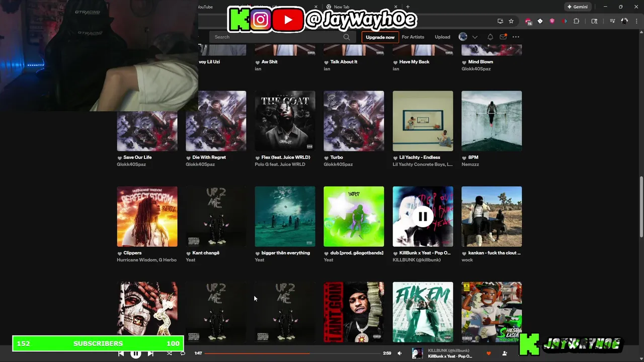Open a new browser tab with plus

[408, 7]
